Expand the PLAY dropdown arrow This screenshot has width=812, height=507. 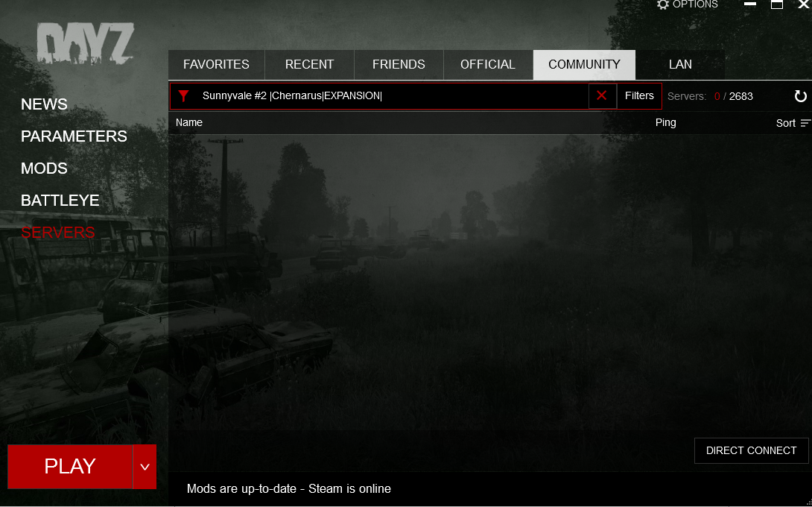[x=145, y=467]
